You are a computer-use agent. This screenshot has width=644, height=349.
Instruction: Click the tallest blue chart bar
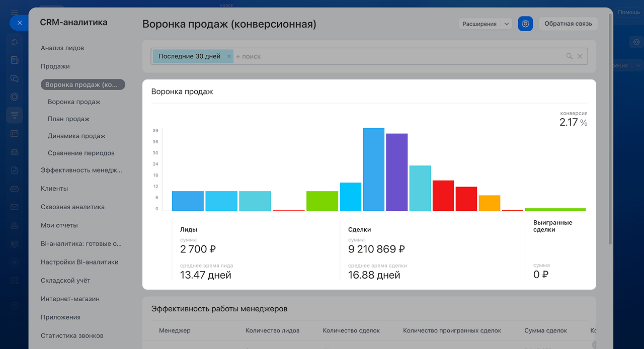374,169
